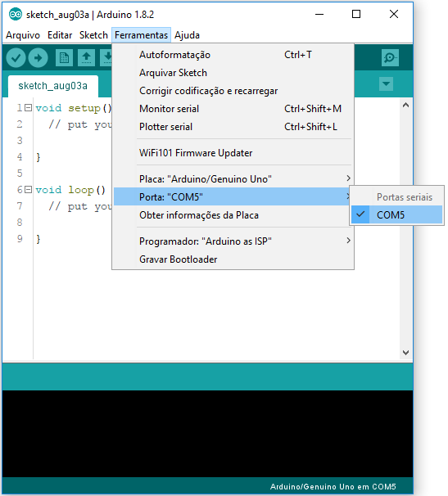Viewport: 448px width, 496px height.
Task: Click the Open sketch up-arrow icon
Action: [86, 57]
